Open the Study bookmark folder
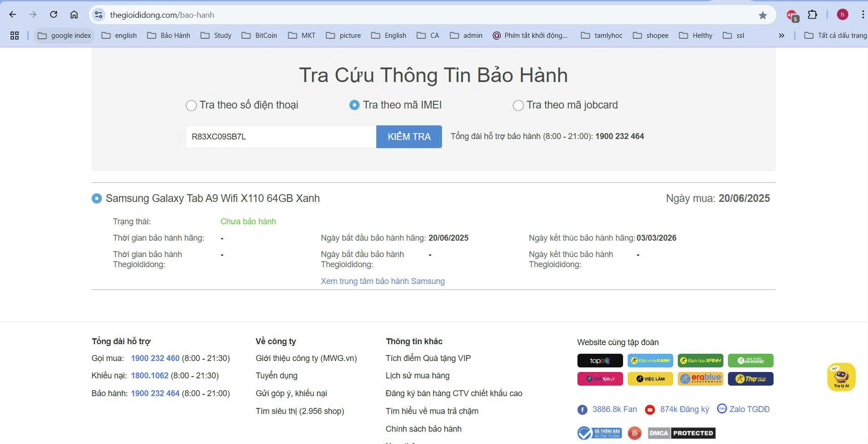 click(216, 36)
